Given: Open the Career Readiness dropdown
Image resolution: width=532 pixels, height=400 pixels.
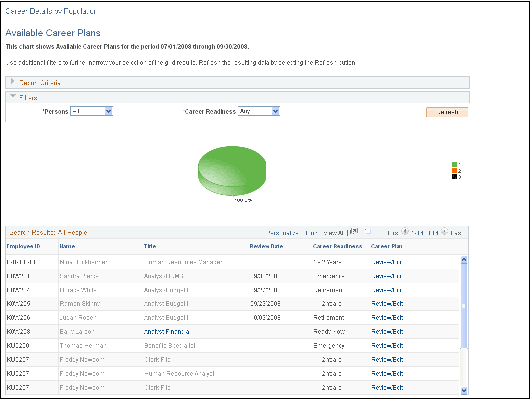Looking at the screenshot, I should tap(275, 111).
